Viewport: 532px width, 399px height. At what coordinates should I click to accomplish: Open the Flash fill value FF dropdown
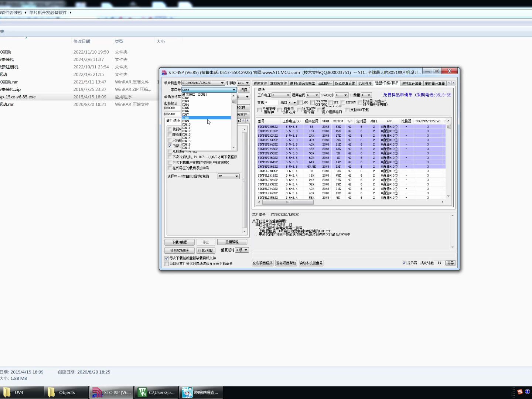point(228,177)
